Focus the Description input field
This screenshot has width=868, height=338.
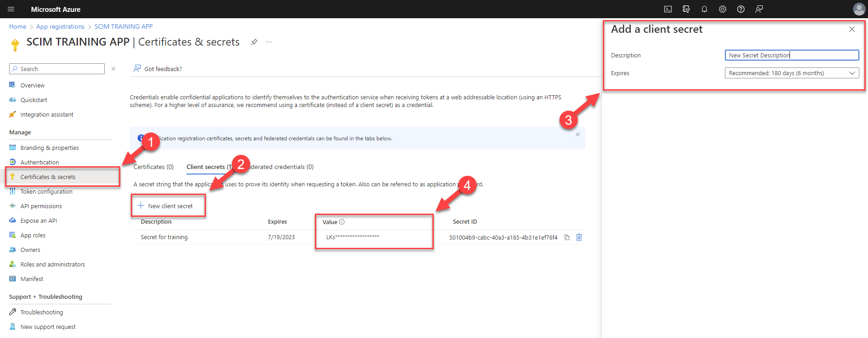(792, 55)
